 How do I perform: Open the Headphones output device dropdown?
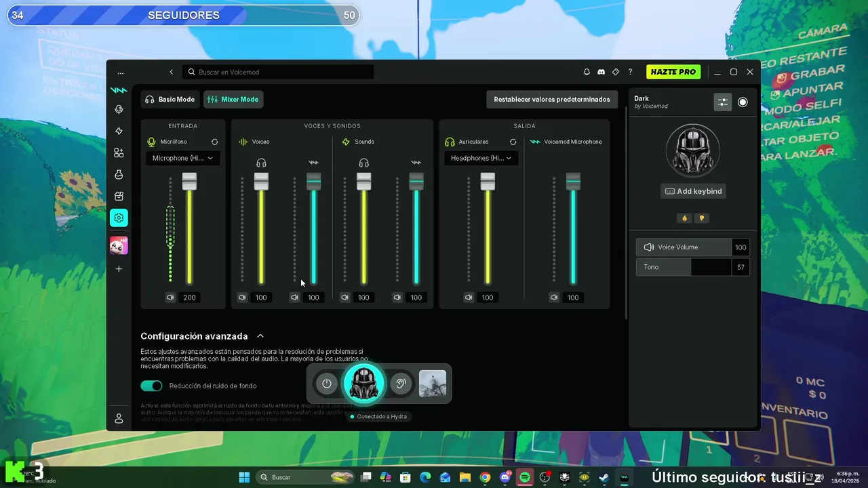pos(481,158)
